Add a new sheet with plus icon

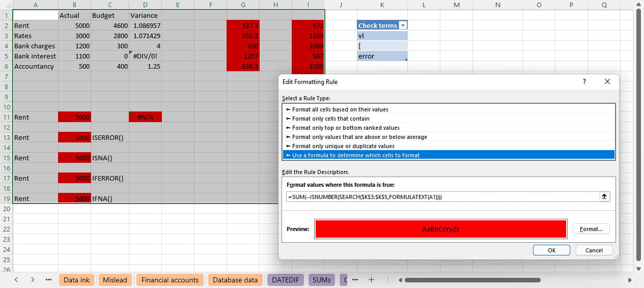[371, 279]
